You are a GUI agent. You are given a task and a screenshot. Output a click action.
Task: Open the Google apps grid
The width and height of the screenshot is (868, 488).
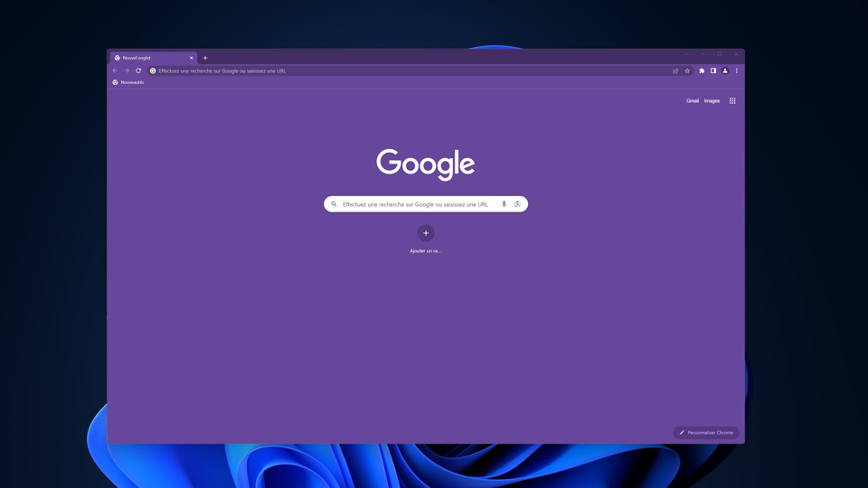click(x=732, y=100)
